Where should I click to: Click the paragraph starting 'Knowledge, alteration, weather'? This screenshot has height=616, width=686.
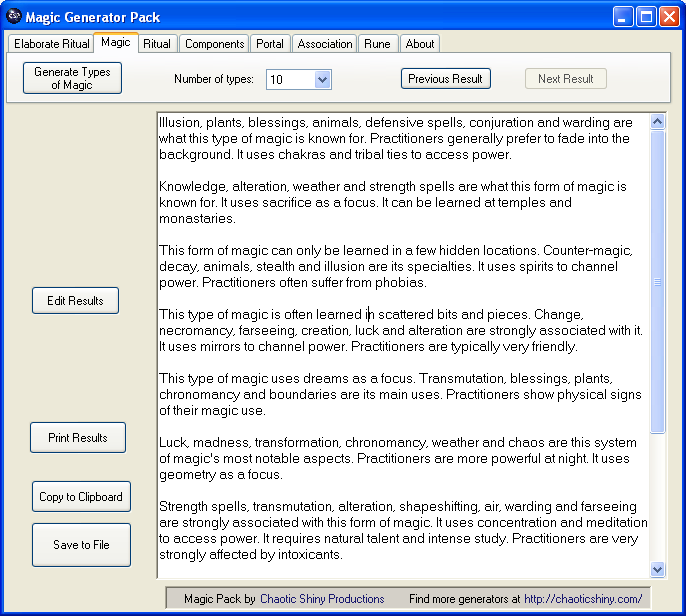(393, 202)
